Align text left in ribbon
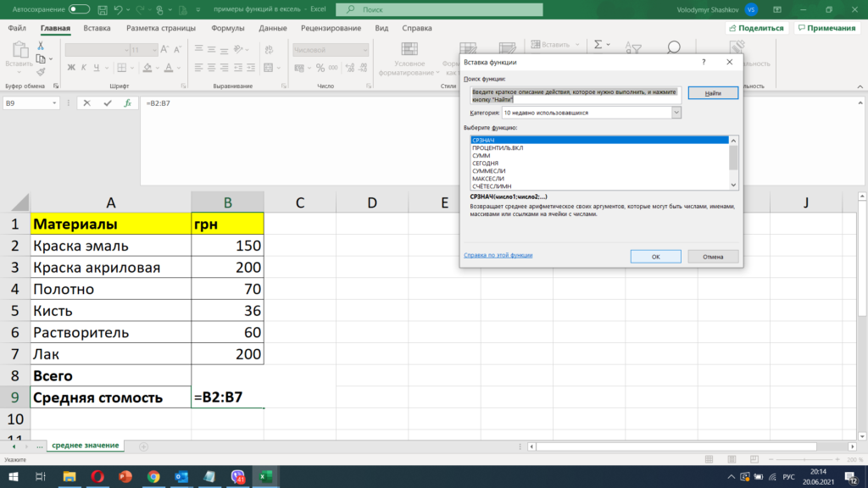The height and width of the screenshot is (488, 868). (198, 68)
